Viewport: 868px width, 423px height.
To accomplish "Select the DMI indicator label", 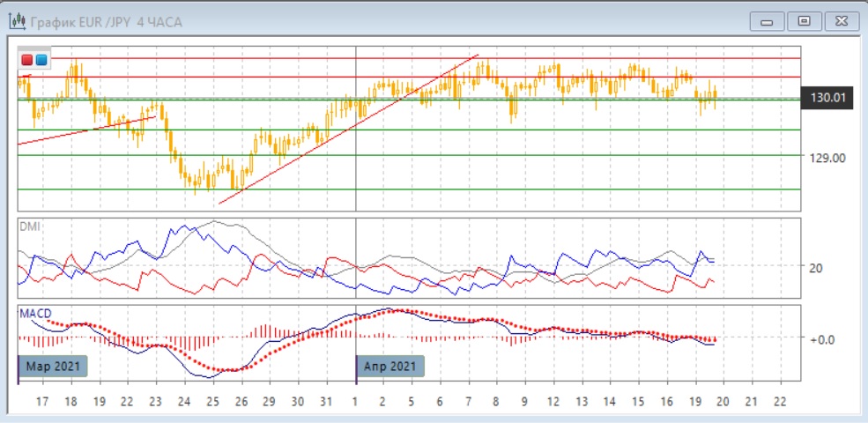I will coord(29,226).
